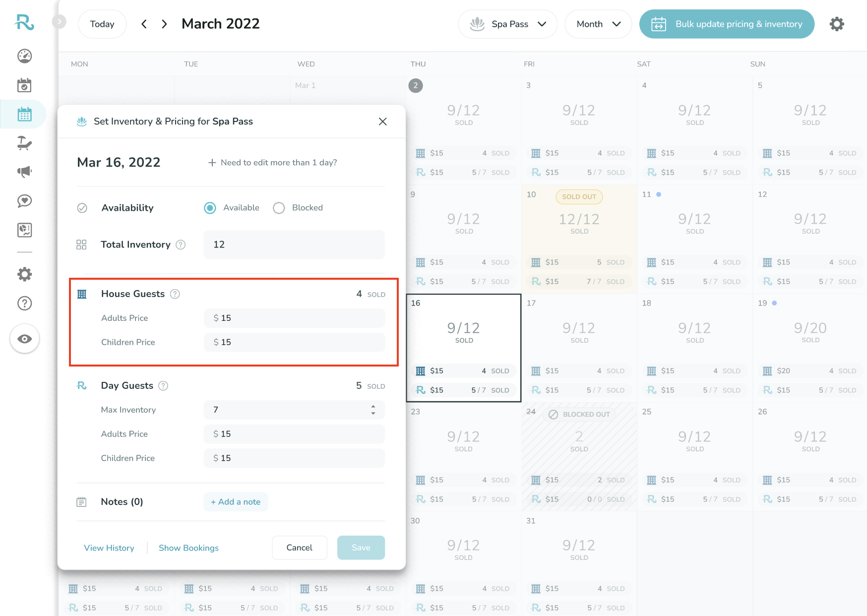Open the Spa Pass product dropdown
The image size is (867, 616).
pos(508,24)
